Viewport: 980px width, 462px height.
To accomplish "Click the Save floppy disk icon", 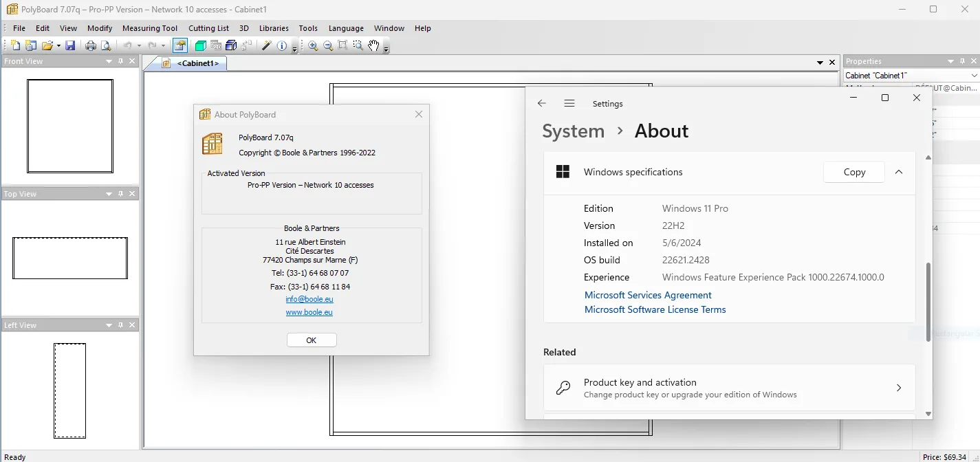I will tap(70, 45).
